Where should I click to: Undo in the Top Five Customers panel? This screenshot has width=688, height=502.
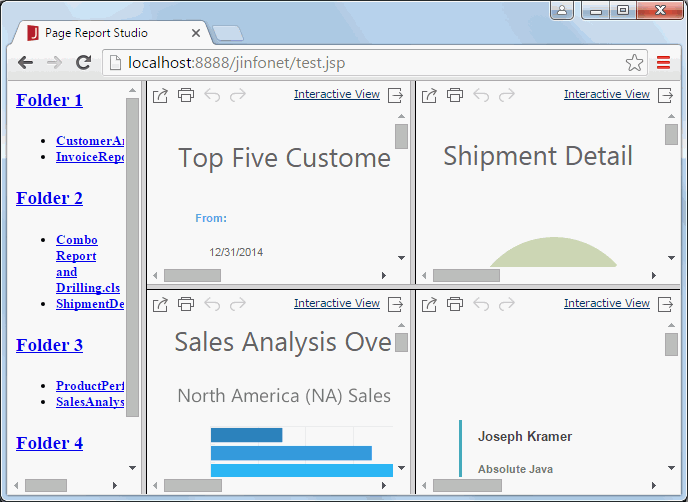[x=212, y=95]
